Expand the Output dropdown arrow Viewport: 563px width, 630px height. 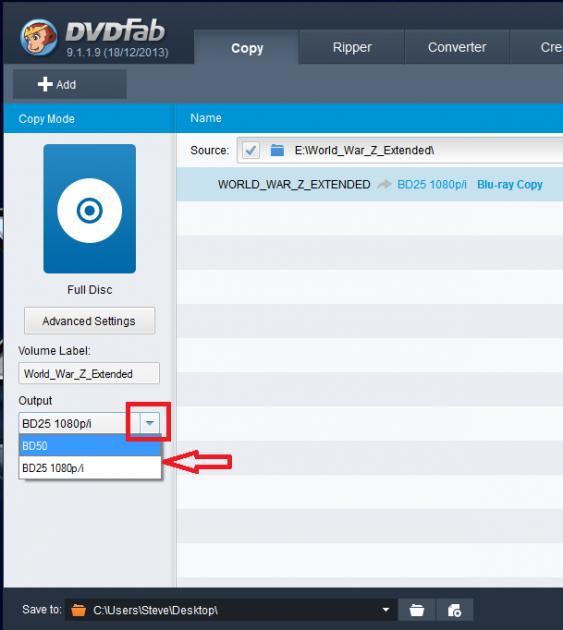[x=149, y=423]
